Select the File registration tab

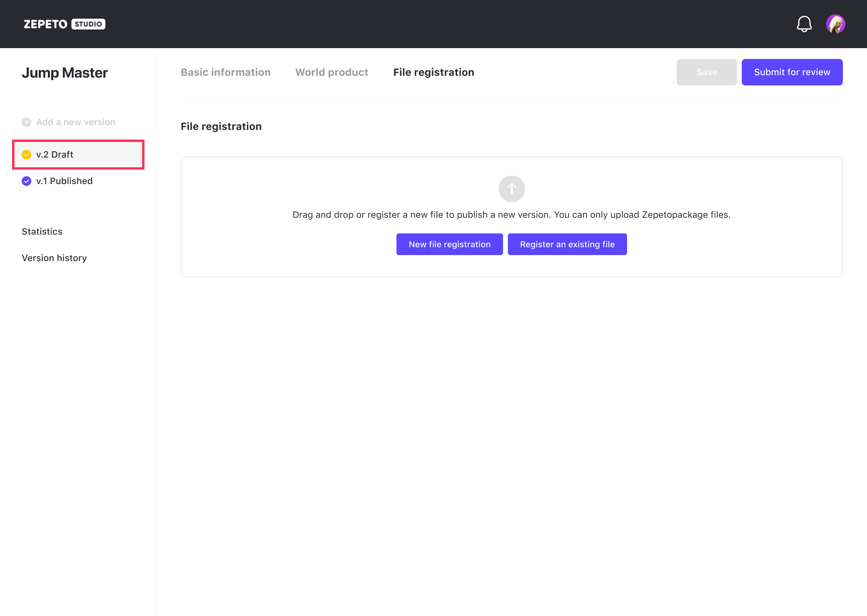[433, 72]
